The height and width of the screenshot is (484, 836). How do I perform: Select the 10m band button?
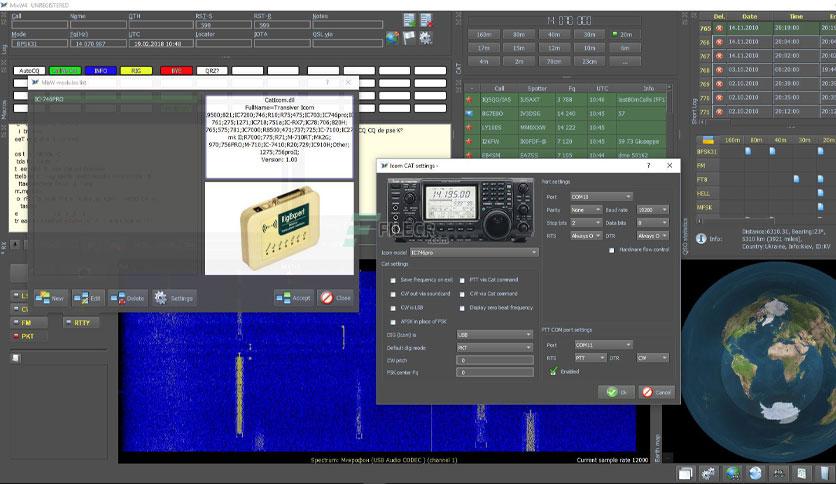(589, 48)
